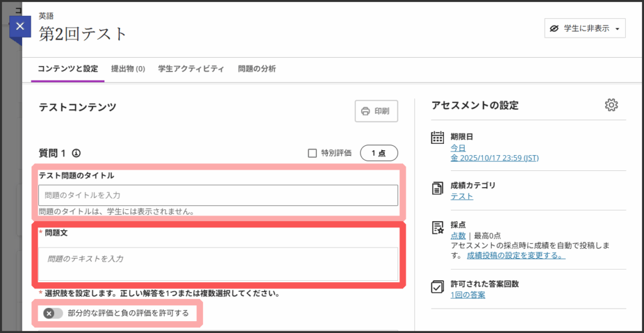644x333 pixels.
Task: Click the 問題のテキストを入力 text area
Action: pyautogui.click(x=218, y=264)
